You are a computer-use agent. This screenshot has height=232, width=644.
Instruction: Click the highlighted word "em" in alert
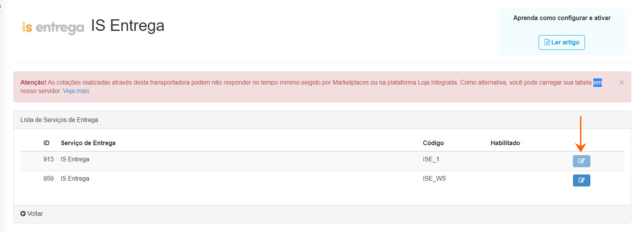(x=597, y=82)
